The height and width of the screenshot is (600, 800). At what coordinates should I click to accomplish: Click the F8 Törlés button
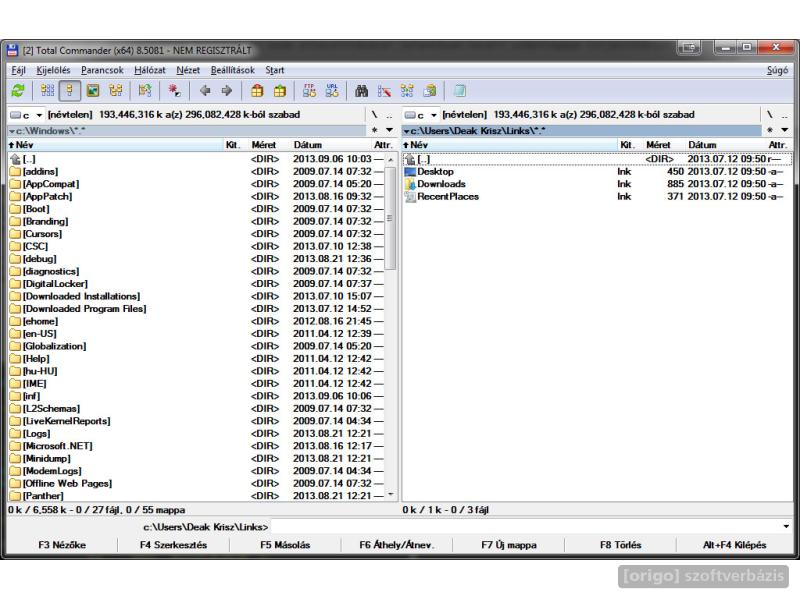620,545
